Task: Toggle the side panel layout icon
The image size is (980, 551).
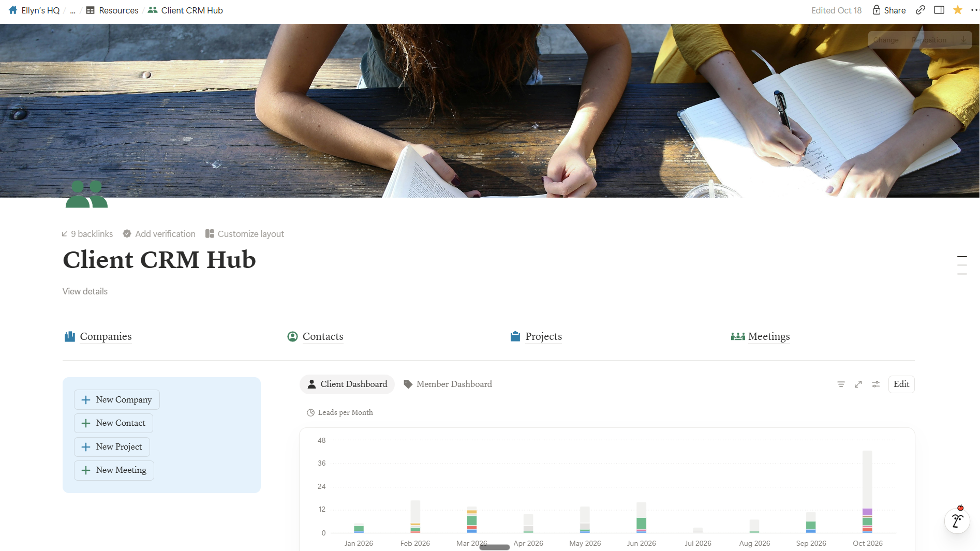Action: (x=939, y=10)
